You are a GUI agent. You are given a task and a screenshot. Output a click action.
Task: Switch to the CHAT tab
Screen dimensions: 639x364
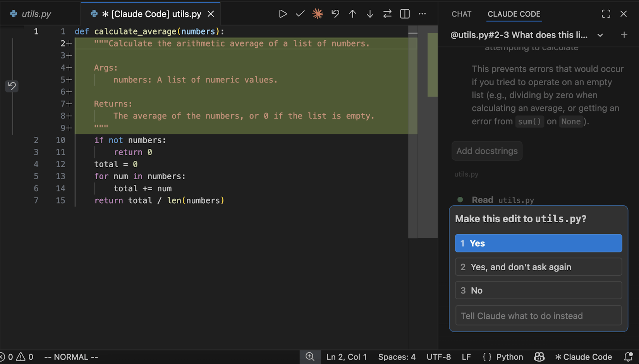[461, 14]
